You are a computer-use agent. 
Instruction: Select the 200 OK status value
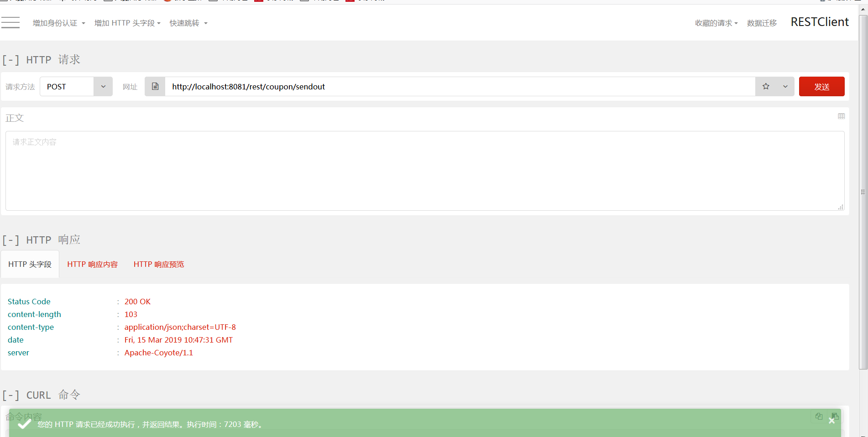pyautogui.click(x=137, y=302)
